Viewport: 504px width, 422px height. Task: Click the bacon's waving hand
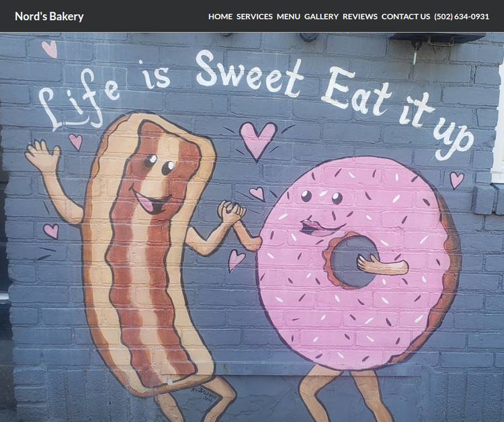point(42,156)
